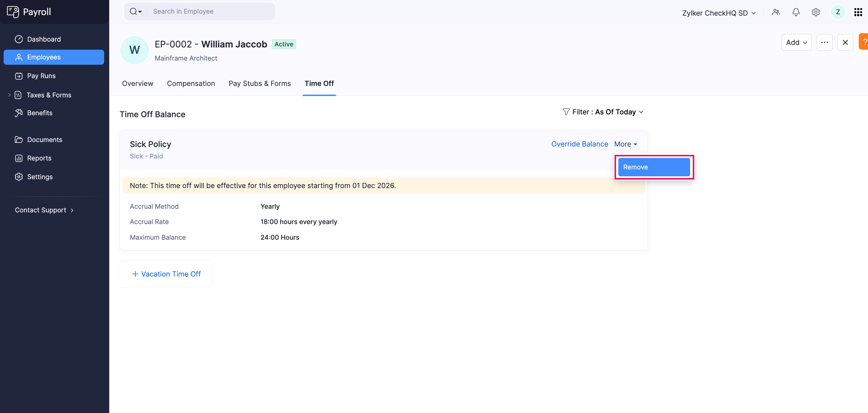Switch to the Overview tab
This screenshot has height=413, width=868.
point(137,83)
